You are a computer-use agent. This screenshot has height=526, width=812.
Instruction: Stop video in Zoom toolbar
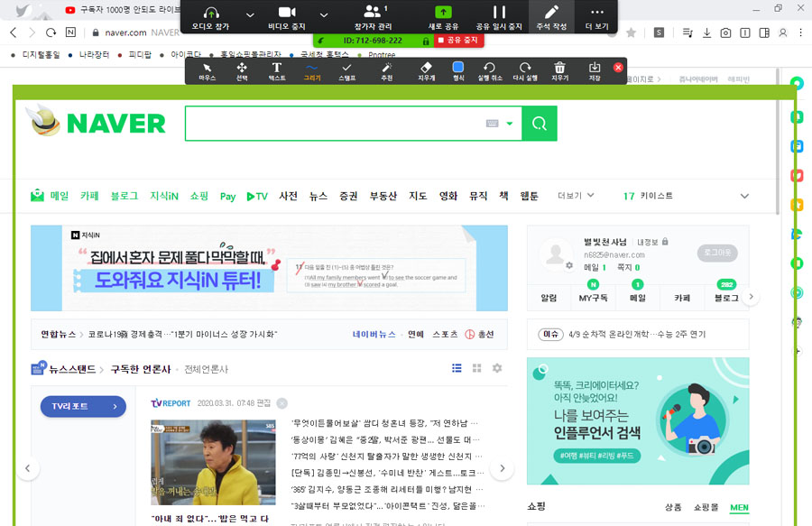(x=286, y=17)
